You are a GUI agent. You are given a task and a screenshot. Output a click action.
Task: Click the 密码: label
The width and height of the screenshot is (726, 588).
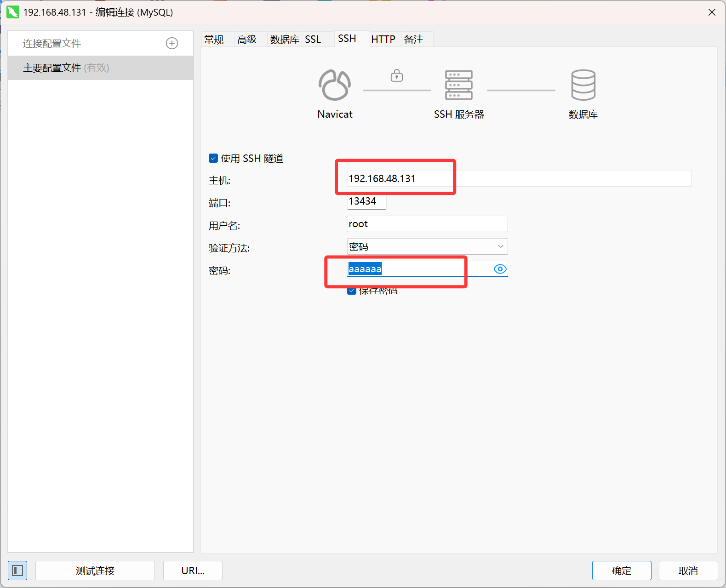pos(219,271)
